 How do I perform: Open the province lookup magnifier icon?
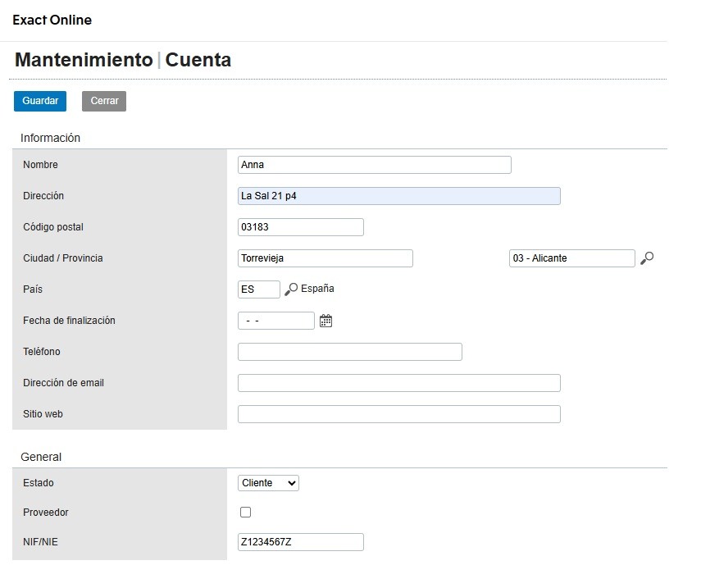[647, 258]
